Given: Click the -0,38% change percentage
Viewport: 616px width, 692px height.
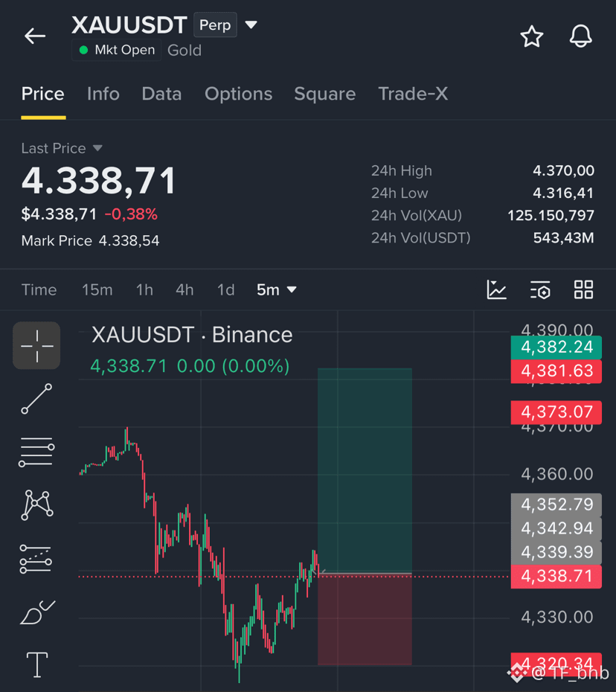Looking at the screenshot, I should click(131, 214).
